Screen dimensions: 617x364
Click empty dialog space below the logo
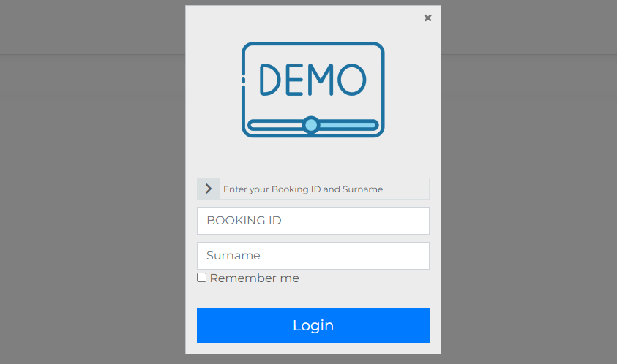pos(313,157)
